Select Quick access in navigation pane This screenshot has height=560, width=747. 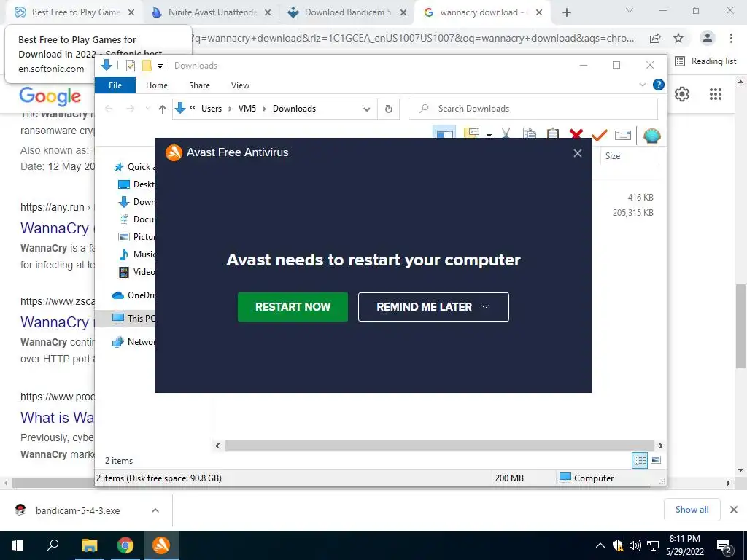click(x=134, y=167)
